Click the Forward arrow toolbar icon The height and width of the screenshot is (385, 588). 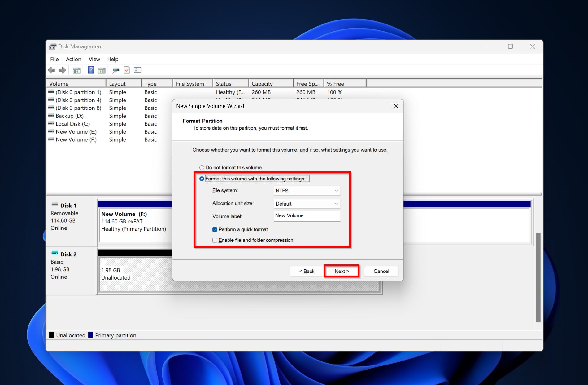click(x=62, y=70)
